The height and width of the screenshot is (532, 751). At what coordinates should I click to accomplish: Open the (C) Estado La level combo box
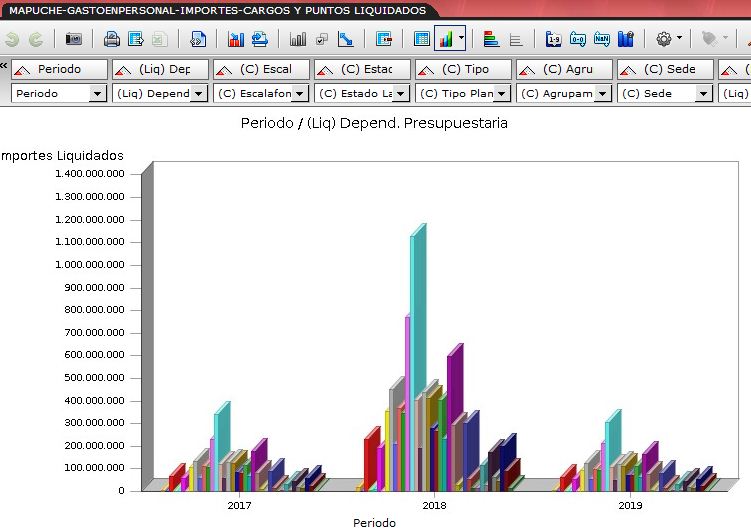362,93
